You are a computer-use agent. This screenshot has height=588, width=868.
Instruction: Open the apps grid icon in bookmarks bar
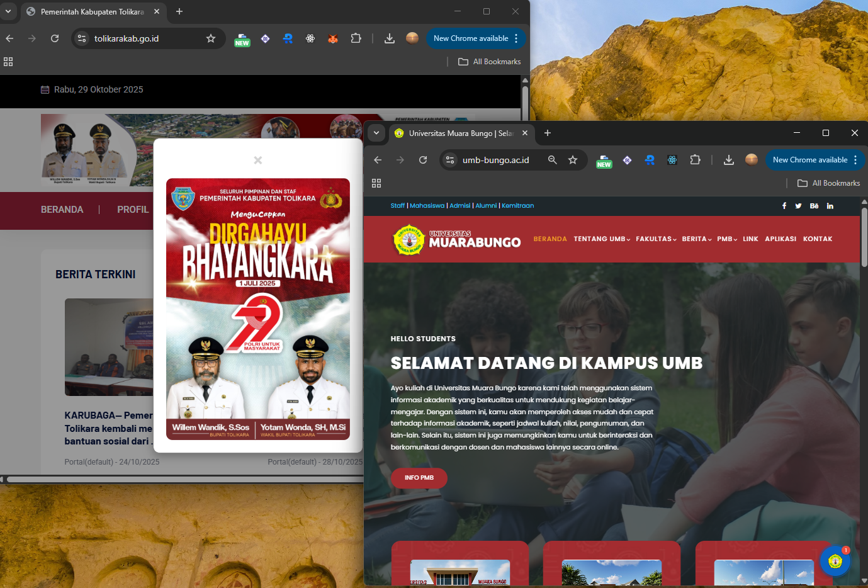[x=376, y=183]
